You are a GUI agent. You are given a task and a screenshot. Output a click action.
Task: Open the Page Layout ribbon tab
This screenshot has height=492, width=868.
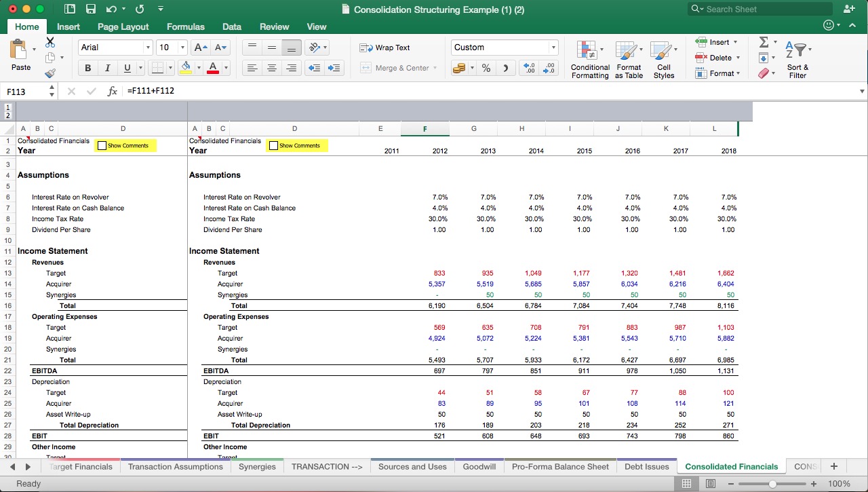[x=123, y=26]
